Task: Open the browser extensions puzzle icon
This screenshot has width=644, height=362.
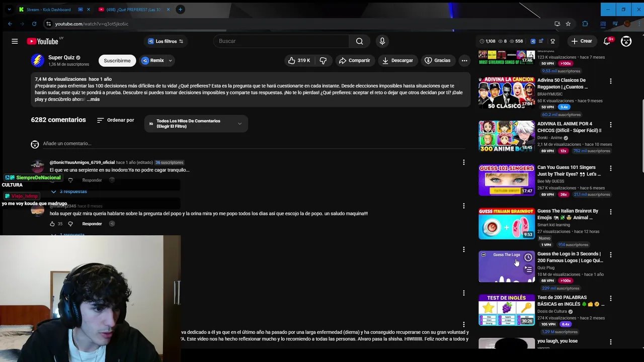Action: coord(585,24)
